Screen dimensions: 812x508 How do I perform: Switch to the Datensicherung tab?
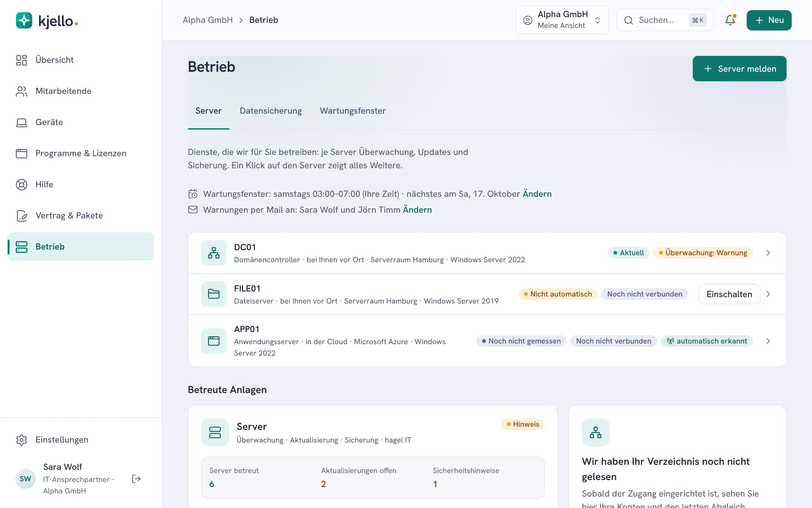(271, 111)
